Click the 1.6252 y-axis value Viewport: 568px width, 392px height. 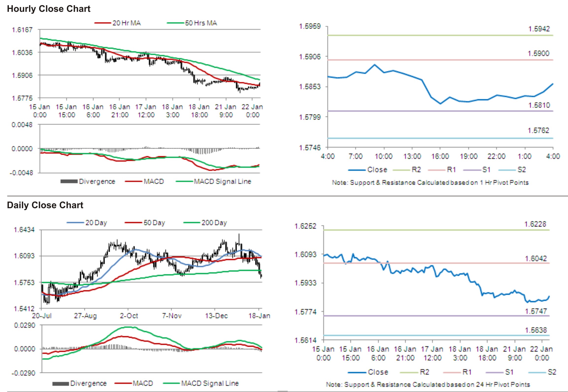(305, 226)
